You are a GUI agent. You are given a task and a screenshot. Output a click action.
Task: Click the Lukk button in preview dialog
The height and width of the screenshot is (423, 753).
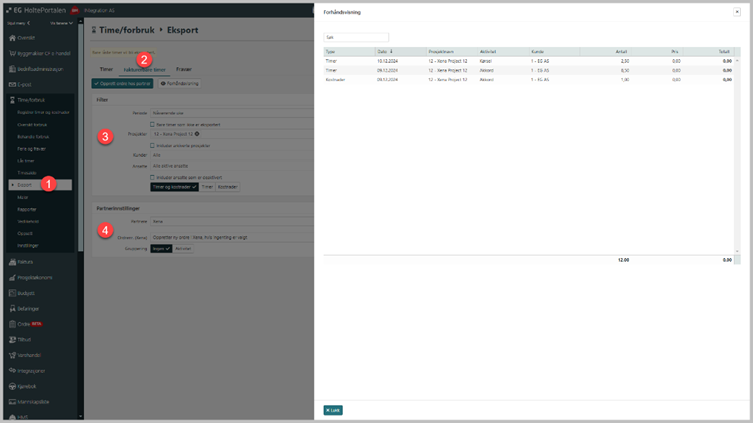pyautogui.click(x=333, y=410)
